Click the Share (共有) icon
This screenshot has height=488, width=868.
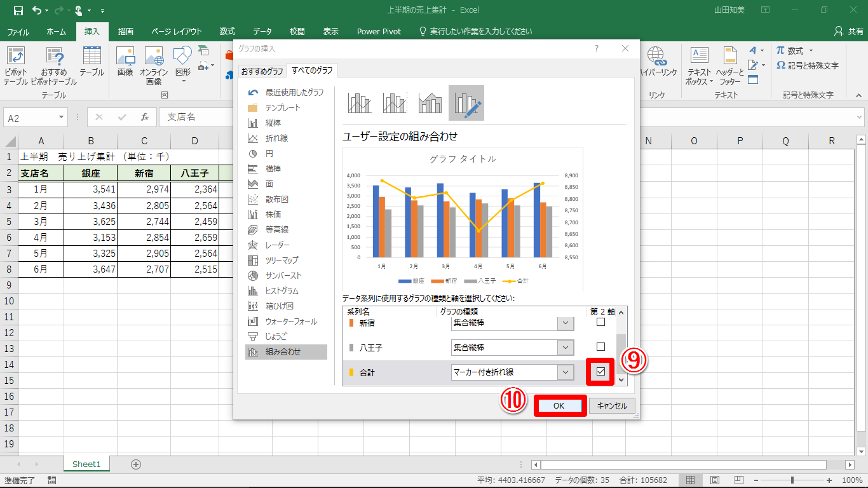848,31
